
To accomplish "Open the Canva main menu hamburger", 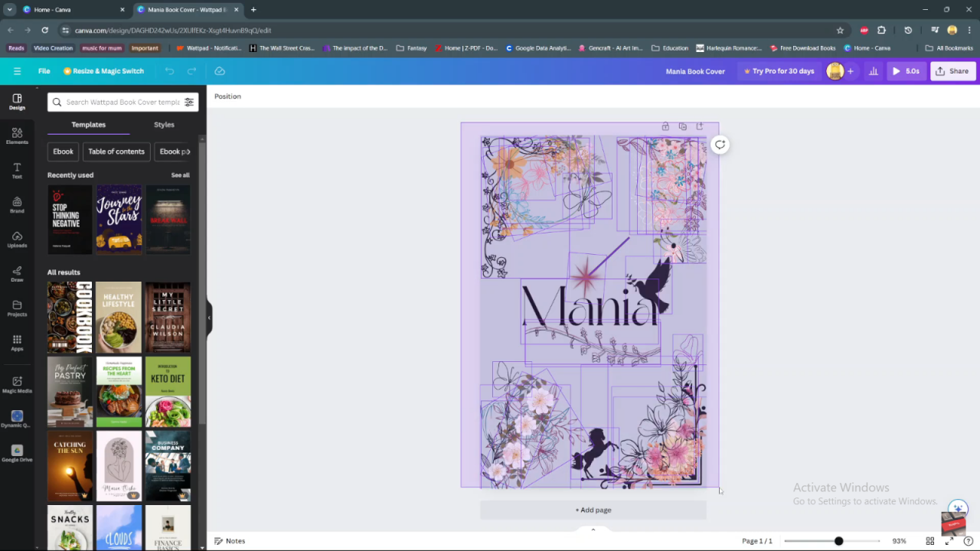I will pyautogui.click(x=17, y=71).
